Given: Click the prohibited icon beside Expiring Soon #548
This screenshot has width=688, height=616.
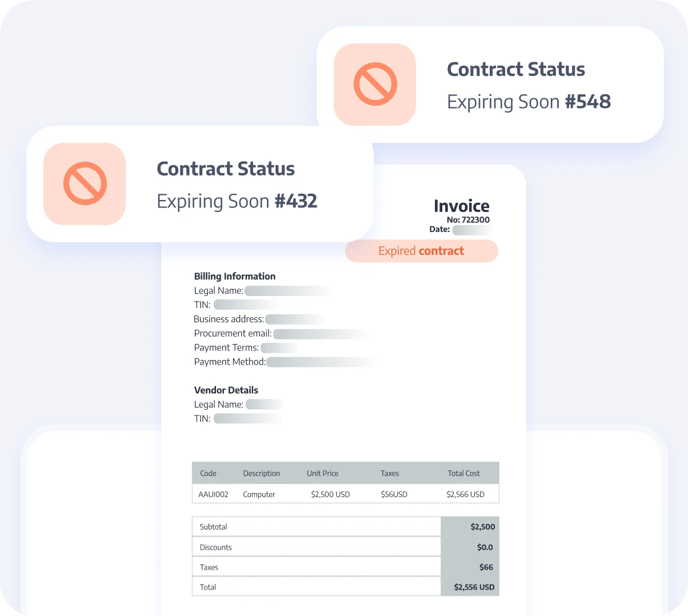Looking at the screenshot, I should [375, 85].
